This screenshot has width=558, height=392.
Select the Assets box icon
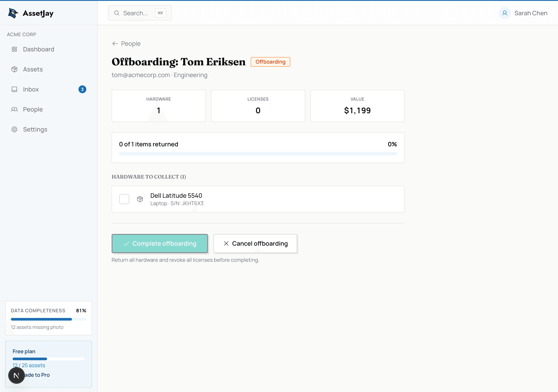(x=14, y=69)
